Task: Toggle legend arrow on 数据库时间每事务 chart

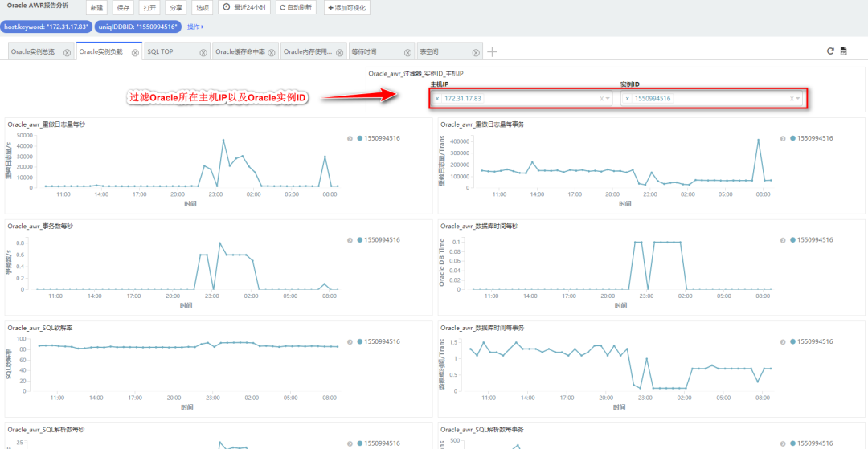Action: (783, 341)
